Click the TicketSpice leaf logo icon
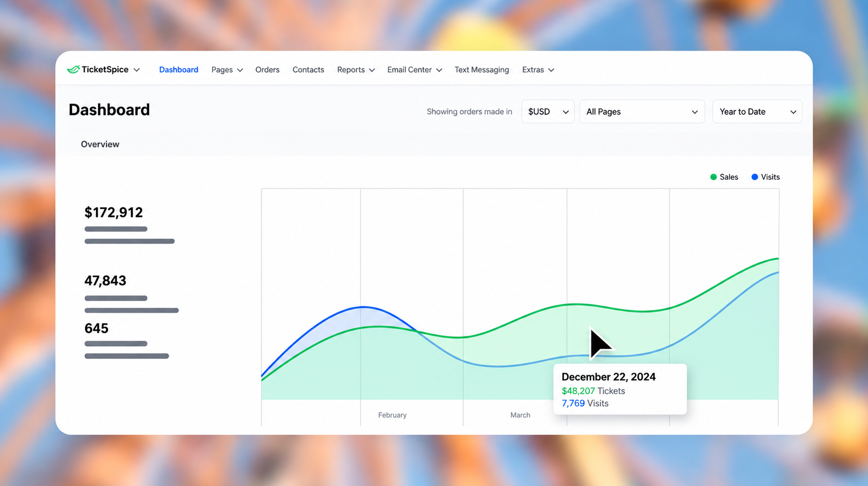The image size is (868, 486). click(x=73, y=69)
